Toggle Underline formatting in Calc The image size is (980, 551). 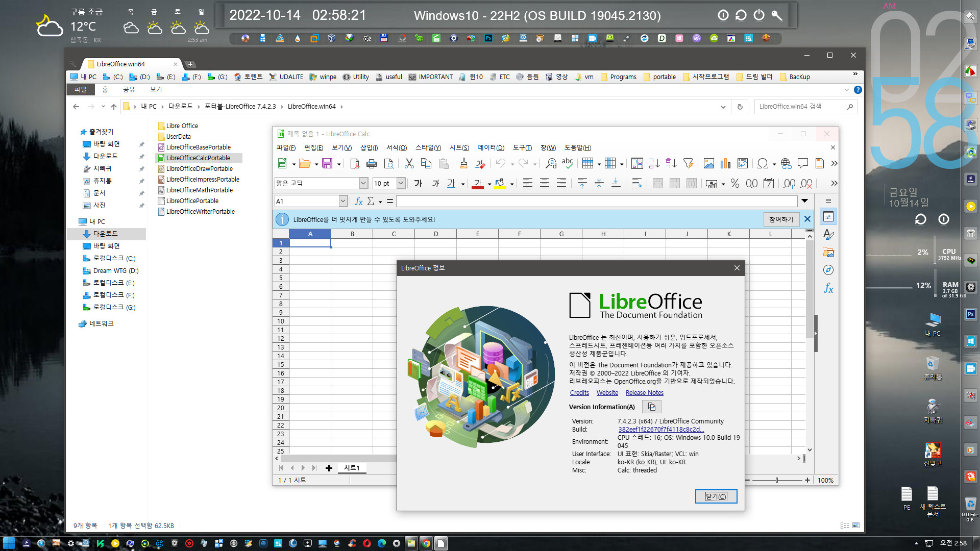(451, 183)
